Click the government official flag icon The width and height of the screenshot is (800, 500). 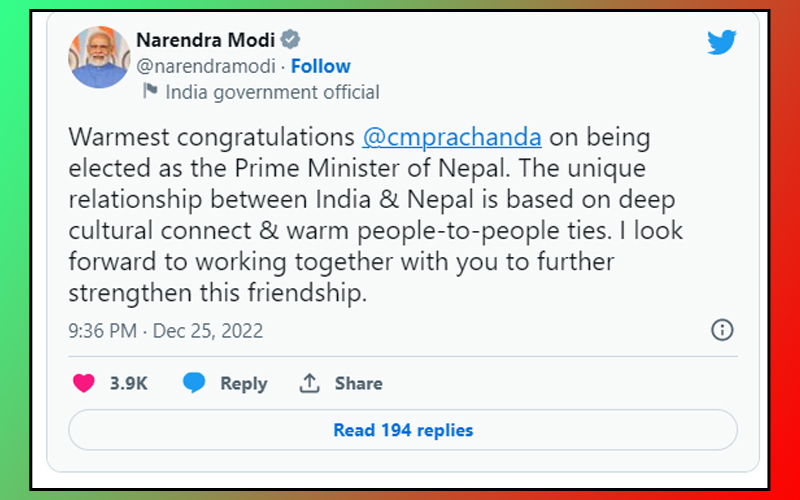click(150, 92)
